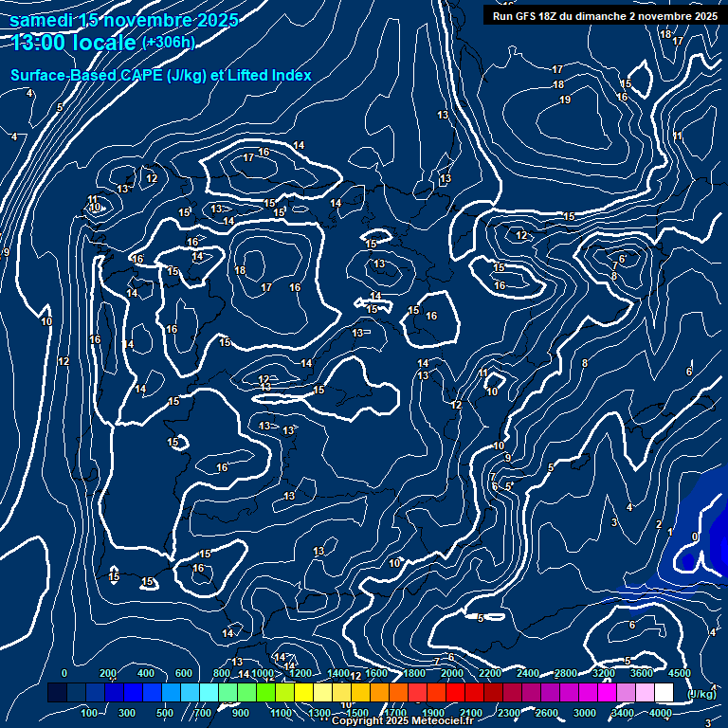
Task: Click the '2100' legend value
Action: pyautogui.click(x=471, y=713)
